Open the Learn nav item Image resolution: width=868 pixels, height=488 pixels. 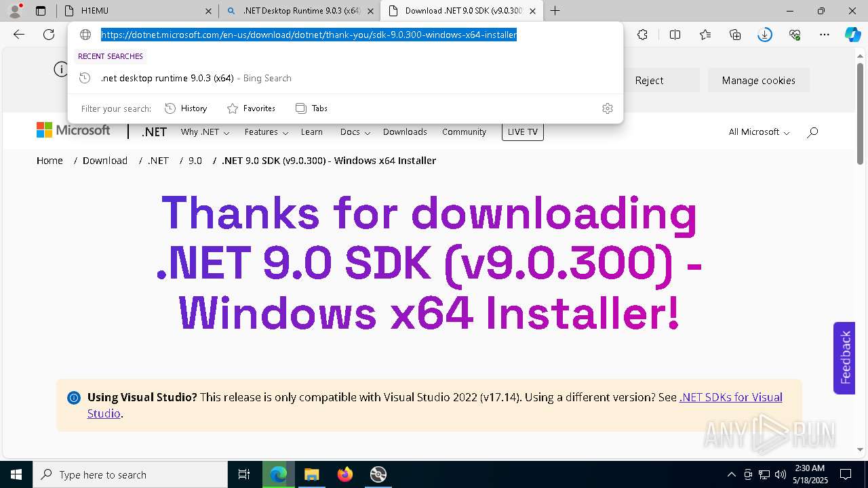pos(312,132)
